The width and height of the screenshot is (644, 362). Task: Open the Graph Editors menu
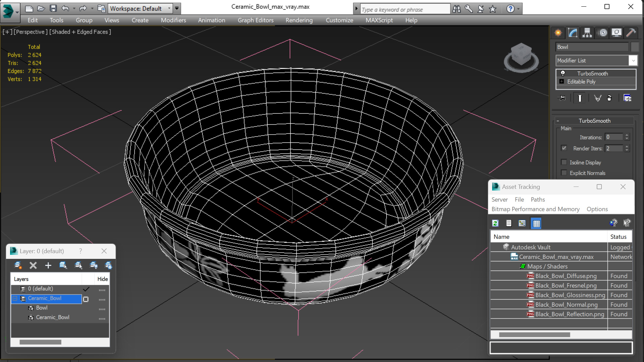(x=255, y=20)
